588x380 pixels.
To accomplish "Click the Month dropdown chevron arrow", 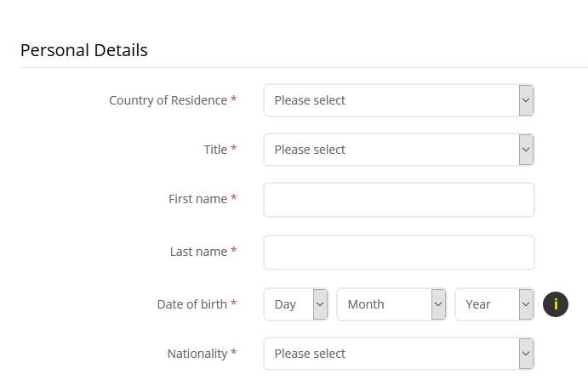I will 438,304.
